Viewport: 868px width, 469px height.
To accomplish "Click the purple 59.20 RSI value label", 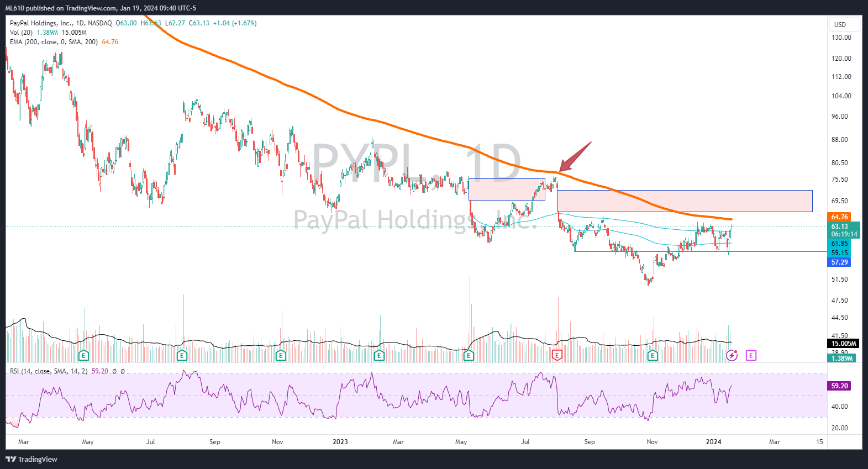I will pos(839,386).
